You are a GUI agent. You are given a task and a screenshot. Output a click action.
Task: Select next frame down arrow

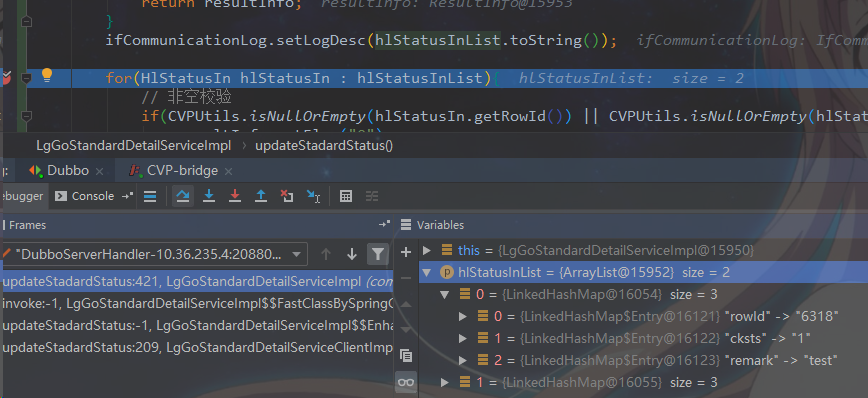pos(352,254)
